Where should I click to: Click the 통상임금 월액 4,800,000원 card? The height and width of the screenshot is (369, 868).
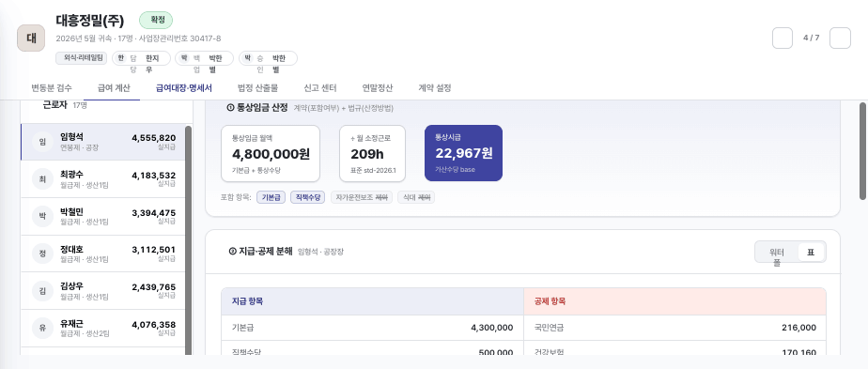pos(271,153)
